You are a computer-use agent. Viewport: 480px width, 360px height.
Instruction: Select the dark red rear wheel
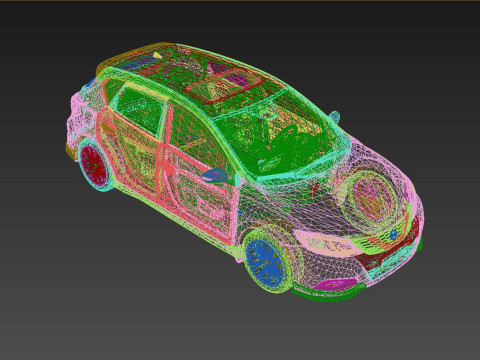(93, 165)
